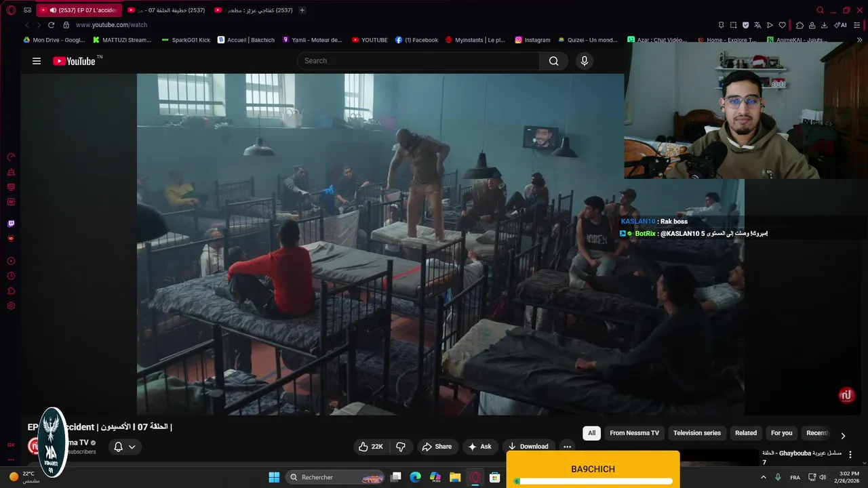
Task: Click the YouTube search magnifier button
Action: click(x=554, y=61)
